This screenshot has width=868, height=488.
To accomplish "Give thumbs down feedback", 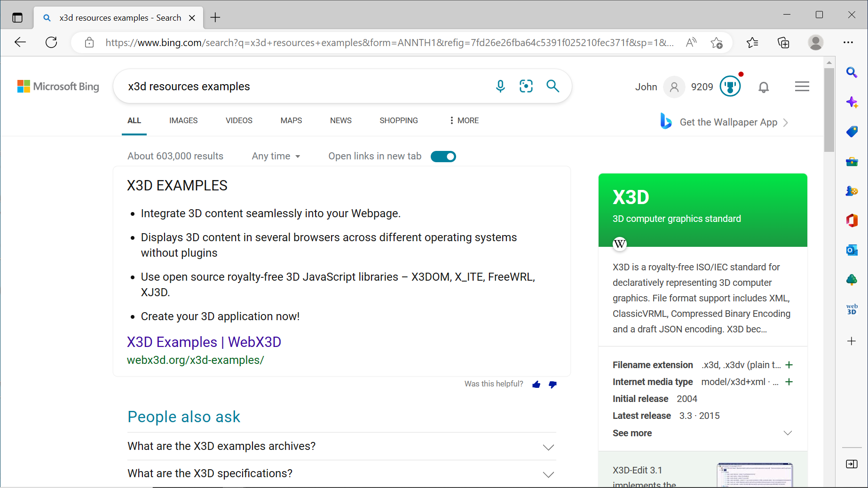I will (x=552, y=385).
